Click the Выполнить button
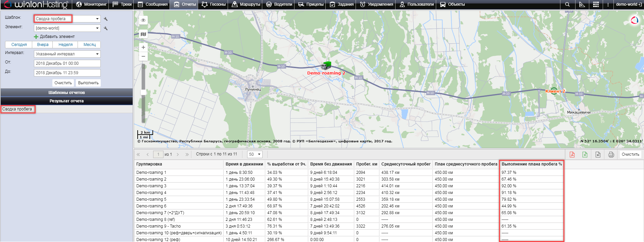 pos(88,83)
